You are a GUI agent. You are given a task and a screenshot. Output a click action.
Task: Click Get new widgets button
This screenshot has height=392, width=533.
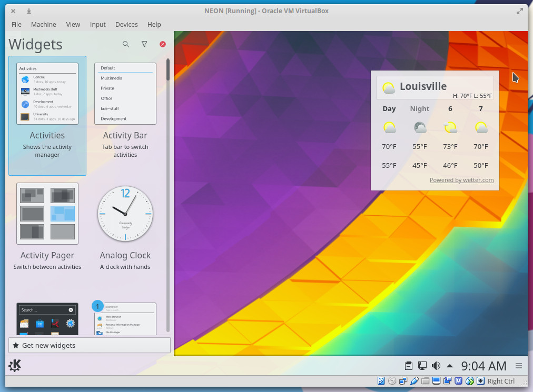tap(90, 345)
